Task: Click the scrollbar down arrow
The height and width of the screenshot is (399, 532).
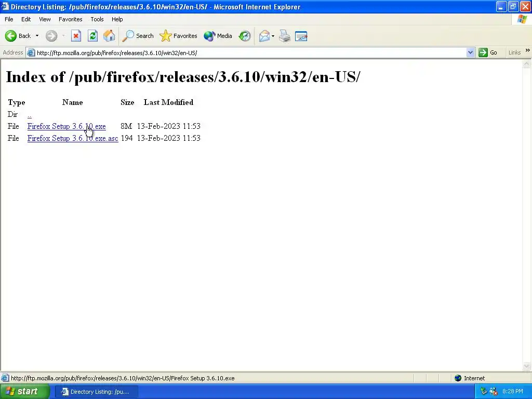Action: 527,366
